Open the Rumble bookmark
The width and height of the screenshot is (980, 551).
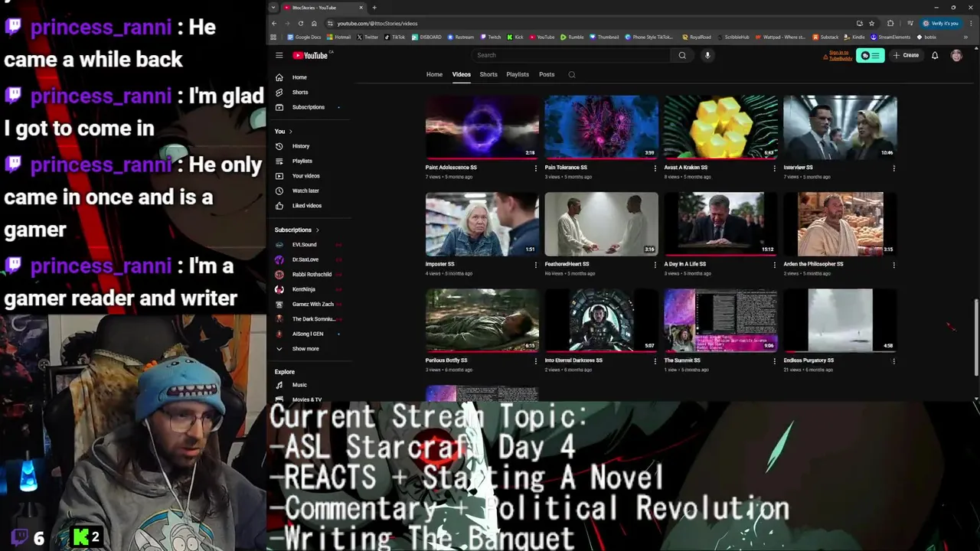[x=572, y=37]
